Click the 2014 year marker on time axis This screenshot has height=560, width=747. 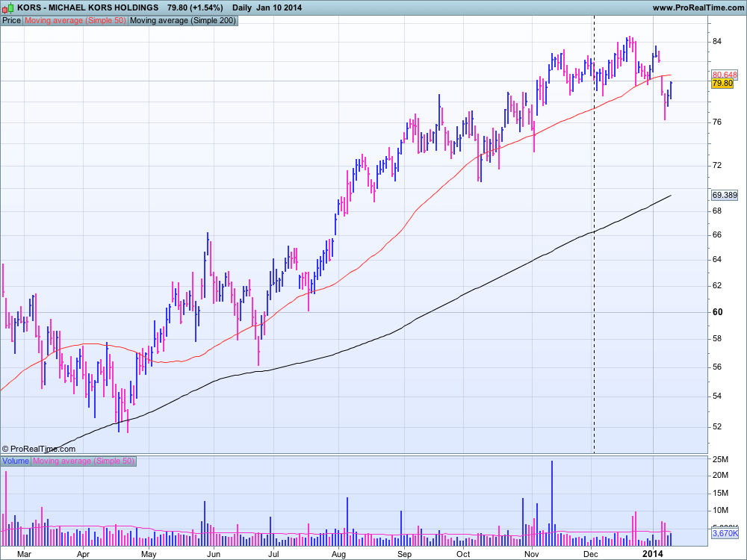click(653, 554)
